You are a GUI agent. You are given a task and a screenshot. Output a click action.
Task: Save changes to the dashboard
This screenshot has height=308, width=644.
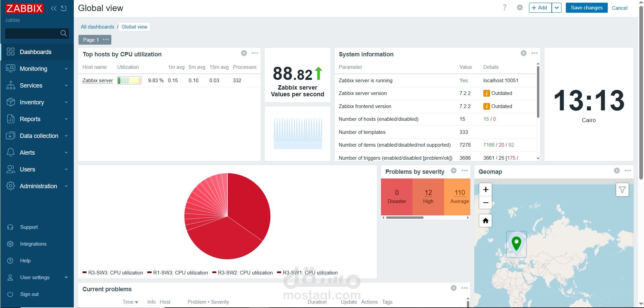pos(587,8)
